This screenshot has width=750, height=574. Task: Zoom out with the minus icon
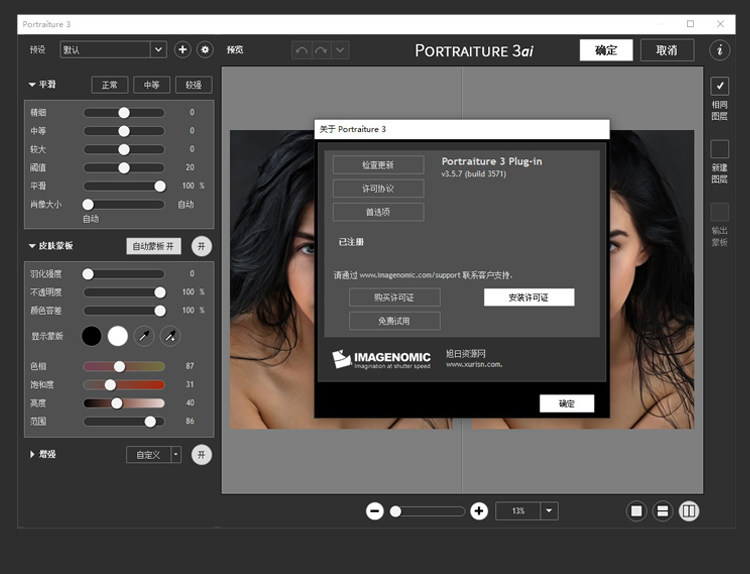(375, 511)
